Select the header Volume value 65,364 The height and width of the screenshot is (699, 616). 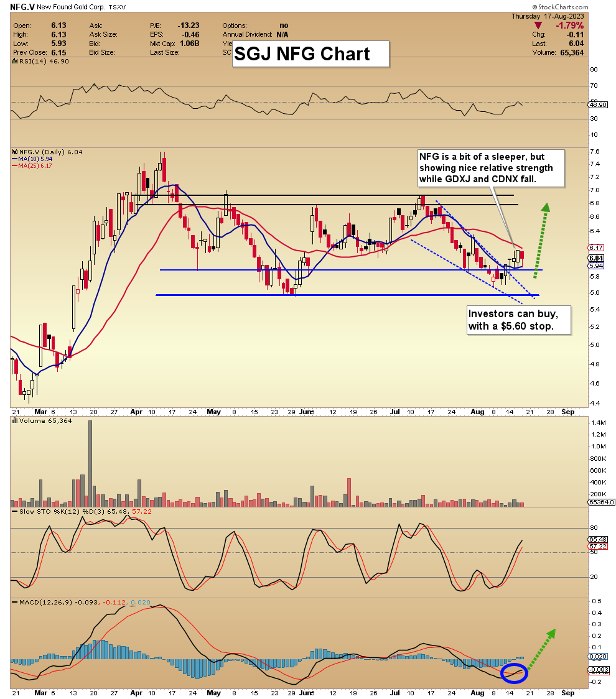click(572, 52)
